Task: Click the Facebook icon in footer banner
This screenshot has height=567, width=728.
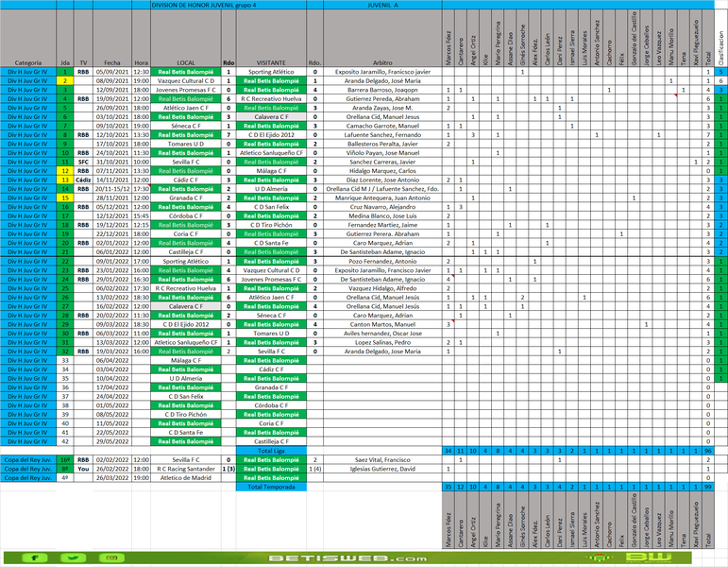Action: tap(34, 558)
